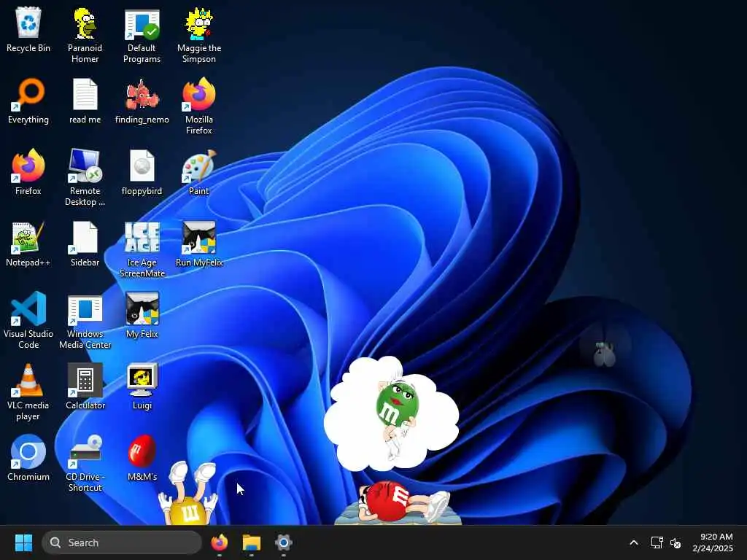
Task: Click the muted volume tray icon
Action: 676,542
